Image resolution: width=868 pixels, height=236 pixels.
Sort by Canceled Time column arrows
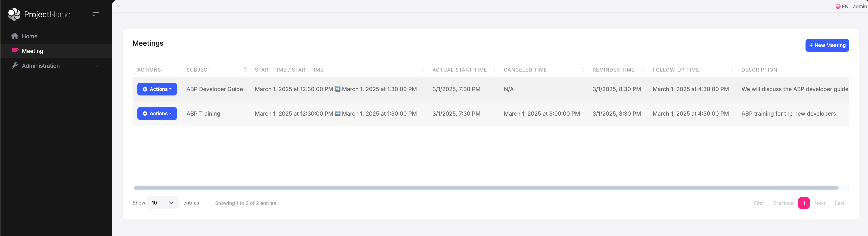(583, 70)
